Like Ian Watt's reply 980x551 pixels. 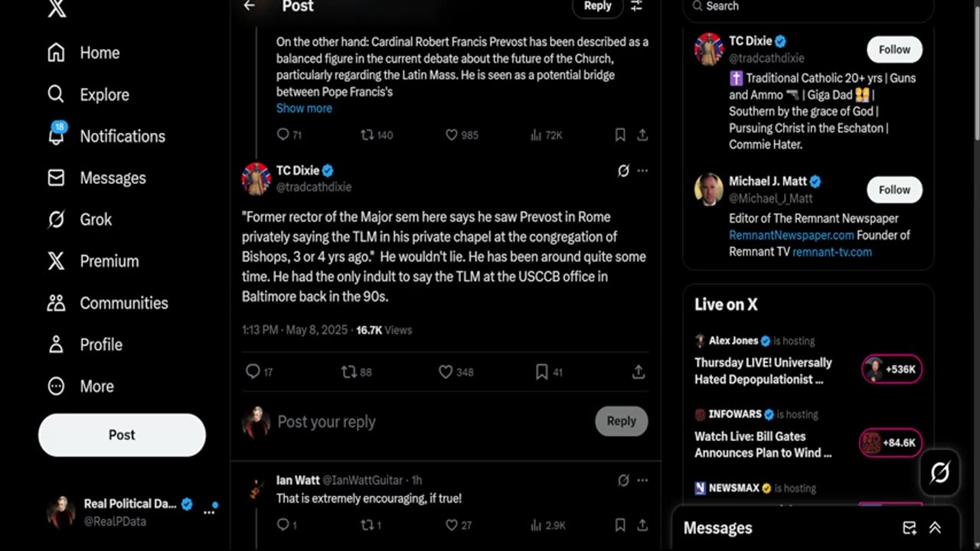(452, 525)
